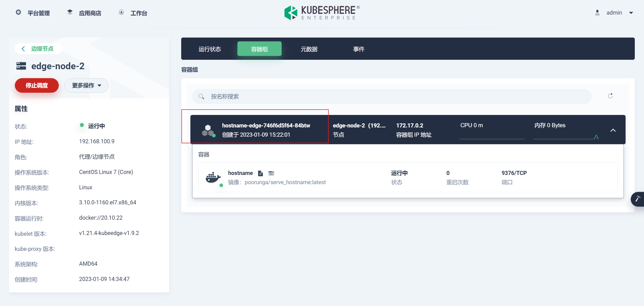644x306 pixels.
Task: Click the memory usage sparkline chart
Action: tap(565, 138)
